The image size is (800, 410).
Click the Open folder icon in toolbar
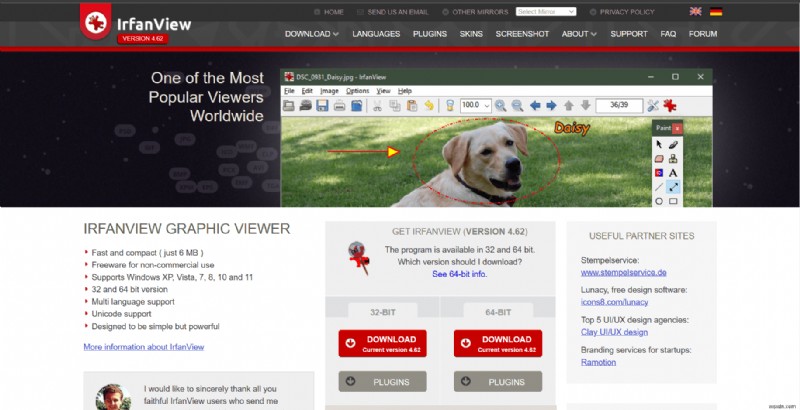289,106
